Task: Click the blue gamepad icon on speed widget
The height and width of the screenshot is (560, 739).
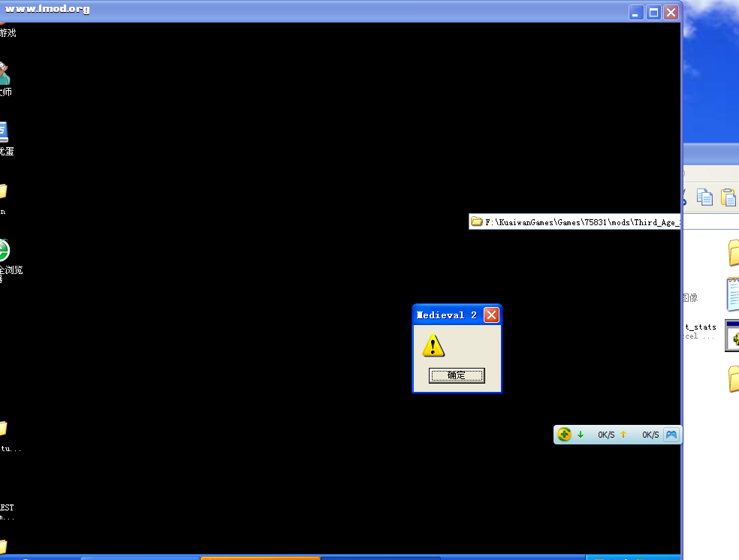Action: [x=671, y=435]
